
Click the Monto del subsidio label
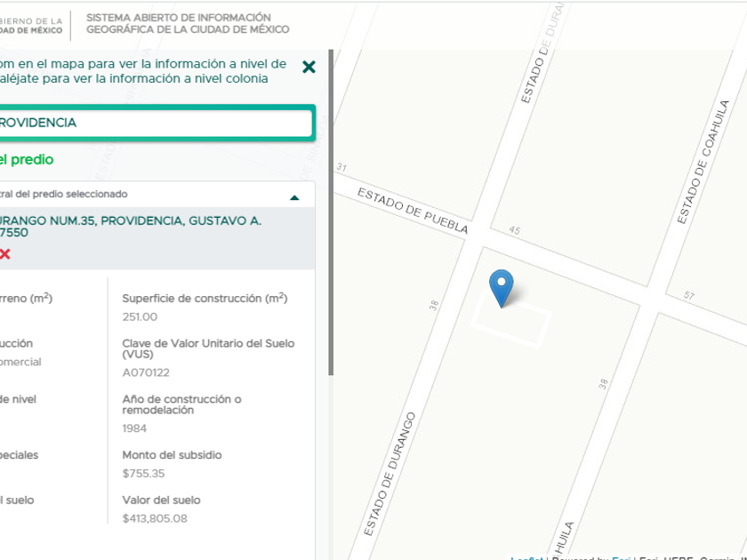172,455
